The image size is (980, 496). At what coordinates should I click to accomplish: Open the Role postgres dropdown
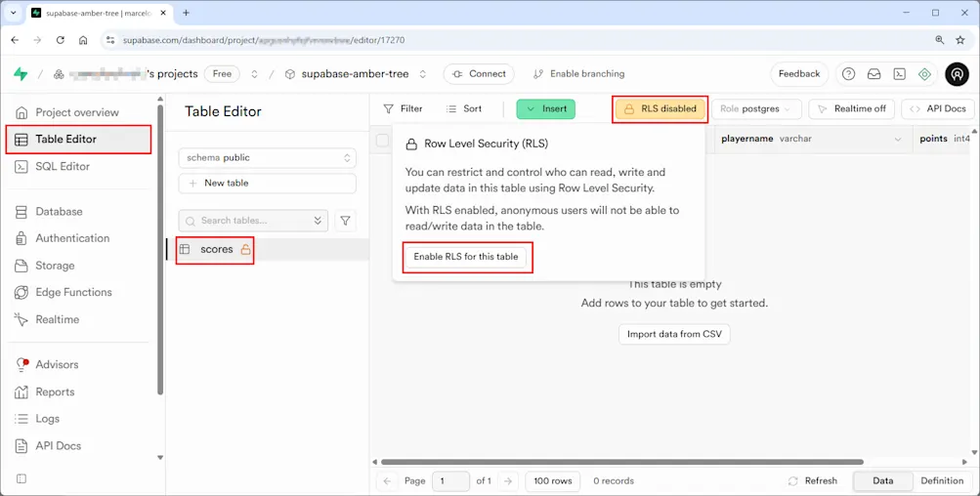click(755, 108)
